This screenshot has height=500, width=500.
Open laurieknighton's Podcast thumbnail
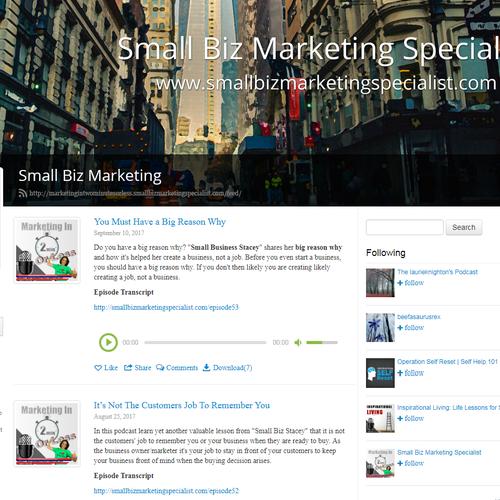(x=380, y=283)
